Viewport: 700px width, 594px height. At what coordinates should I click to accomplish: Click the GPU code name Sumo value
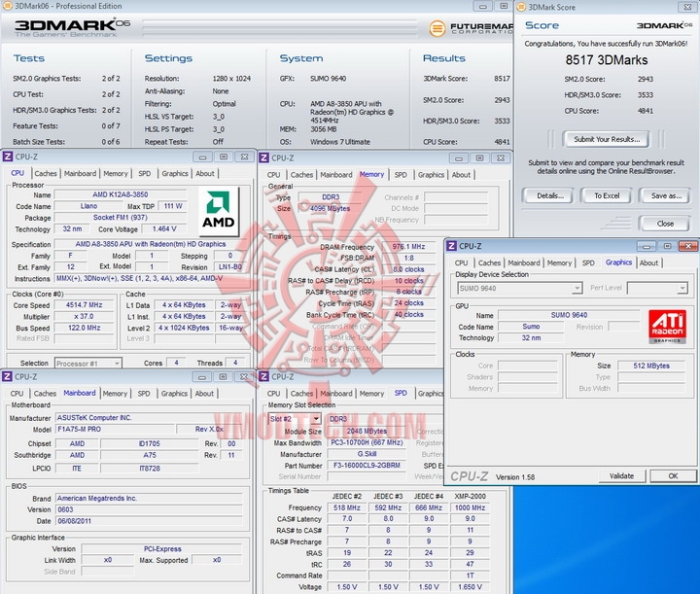coord(531,327)
